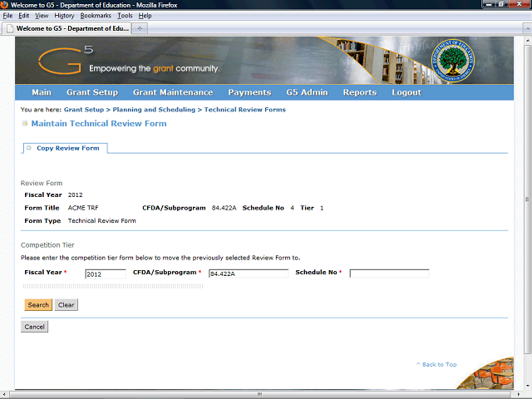
Task: Click the page icon on the browser tab
Action: (10, 28)
